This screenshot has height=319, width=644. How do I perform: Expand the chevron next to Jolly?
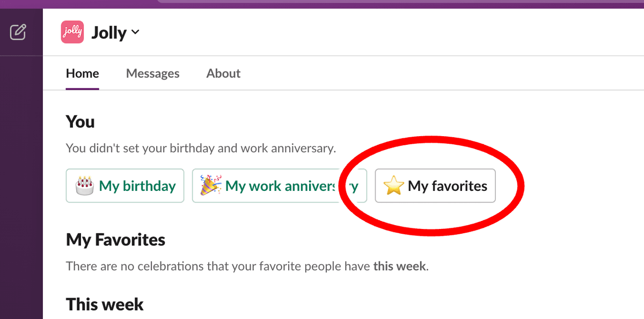click(x=135, y=32)
